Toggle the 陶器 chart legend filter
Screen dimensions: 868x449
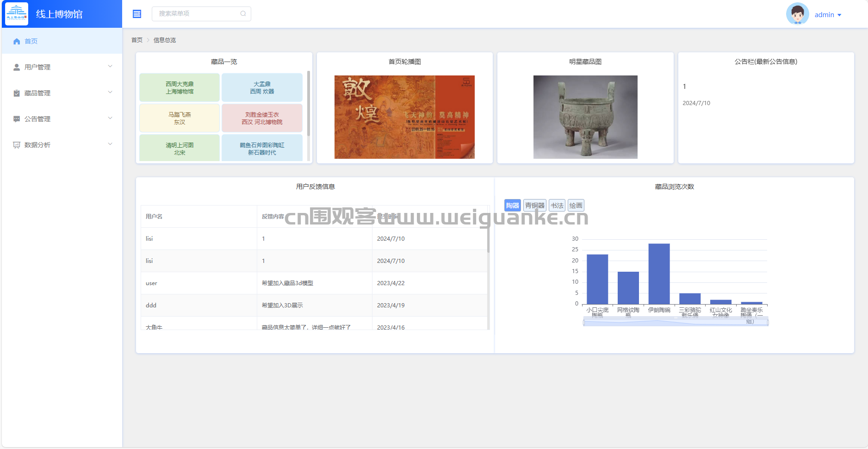pyautogui.click(x=512, y=206)
